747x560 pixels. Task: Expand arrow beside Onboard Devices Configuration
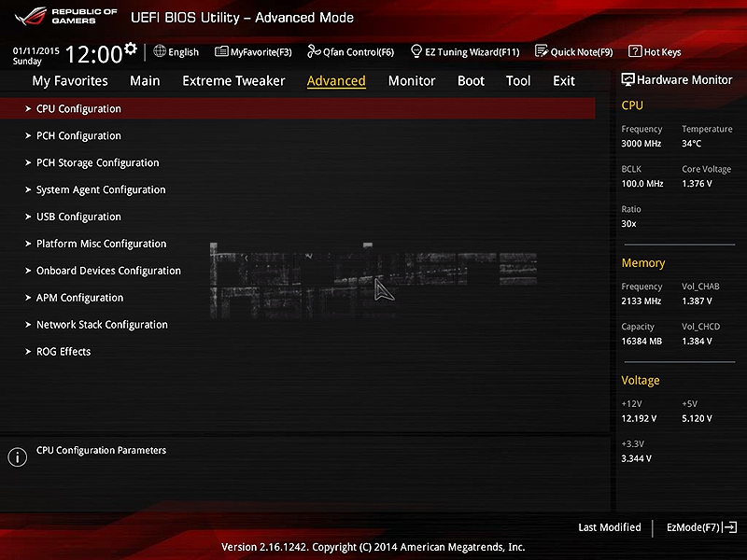pos(28,271)
